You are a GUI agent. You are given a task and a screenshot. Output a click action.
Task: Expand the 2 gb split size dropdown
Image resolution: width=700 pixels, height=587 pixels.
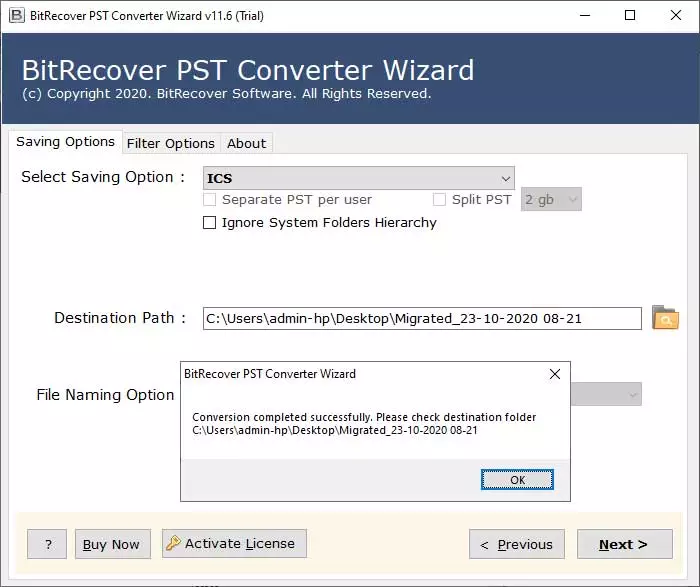tap(572, 200)
